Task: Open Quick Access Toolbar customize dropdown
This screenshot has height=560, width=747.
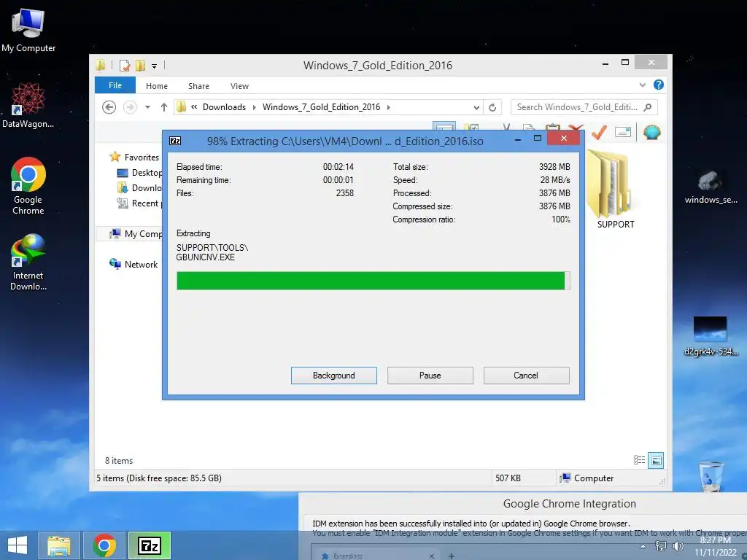Action: point(155,66)
